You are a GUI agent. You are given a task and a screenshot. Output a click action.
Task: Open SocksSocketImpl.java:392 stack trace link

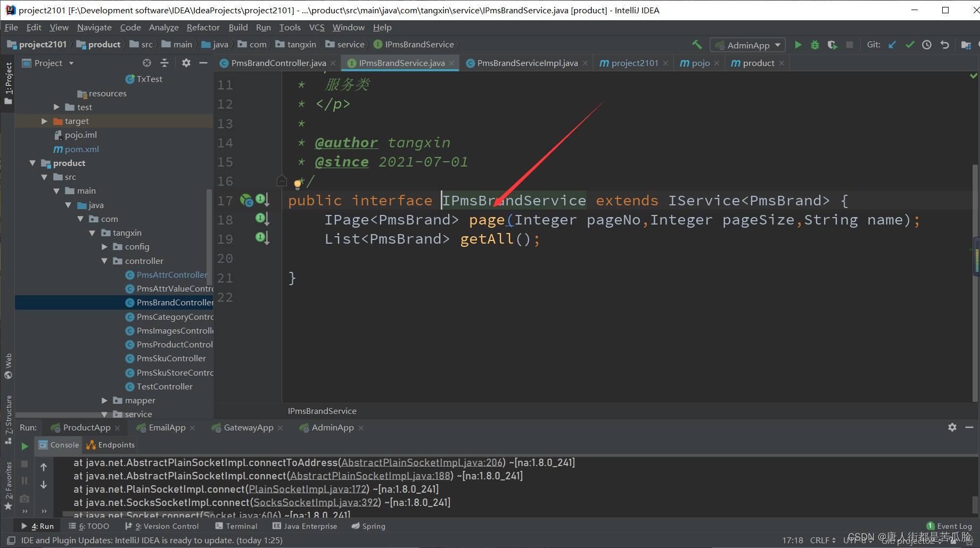point(316,502)
